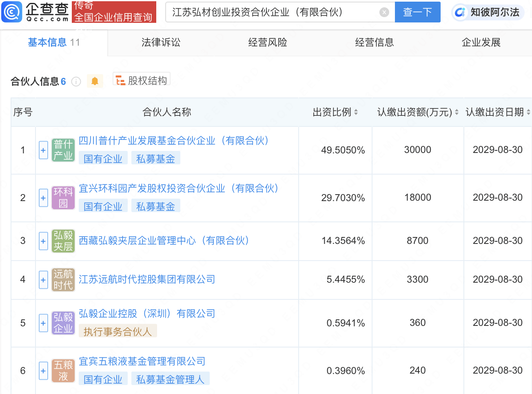Click the 普什产业 green logo thumbnail
Screen dimensions: 532x394
click(63, 150)
